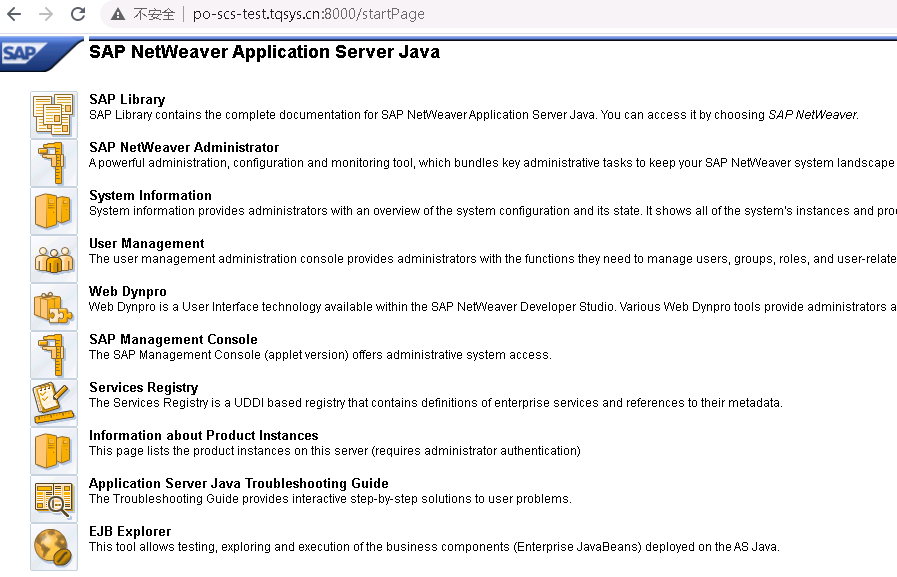Click the SAP NetWeaver Application Server Java heading
The height and width of the screenshot is (577, 897).
[264, 52]
